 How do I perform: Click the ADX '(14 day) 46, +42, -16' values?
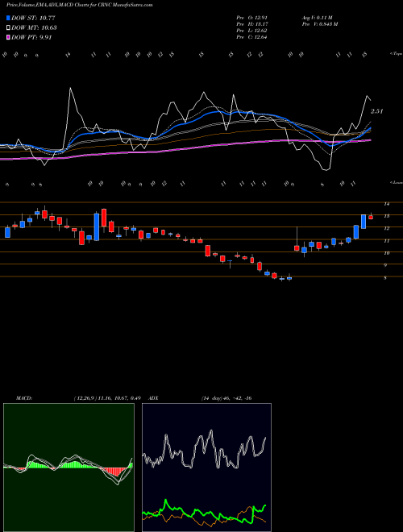click(226, 398)
